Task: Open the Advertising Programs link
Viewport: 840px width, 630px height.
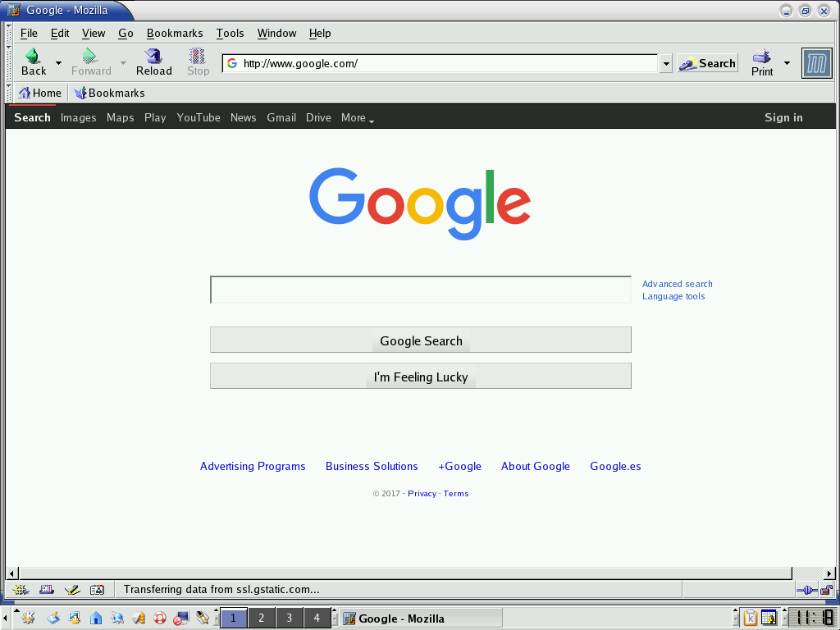Action: coord(253,466)
